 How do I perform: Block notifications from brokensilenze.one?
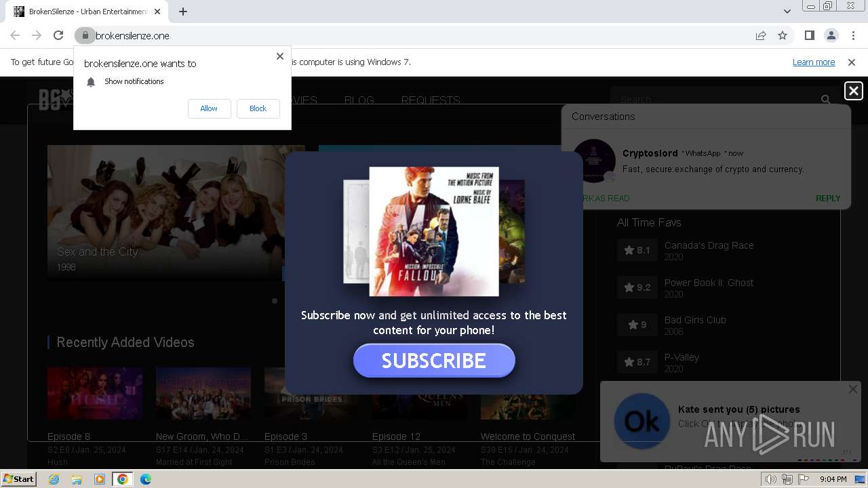tap(258, 108)
